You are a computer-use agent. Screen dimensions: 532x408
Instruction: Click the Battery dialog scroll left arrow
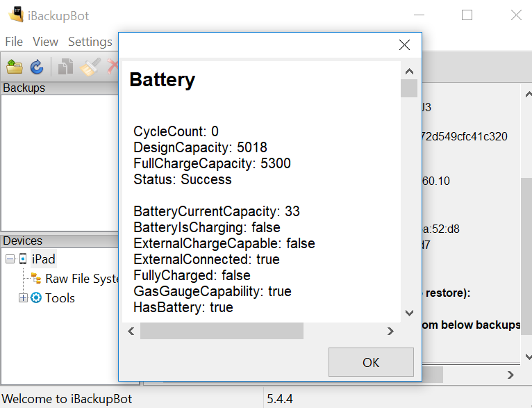[x=131, y=331]
